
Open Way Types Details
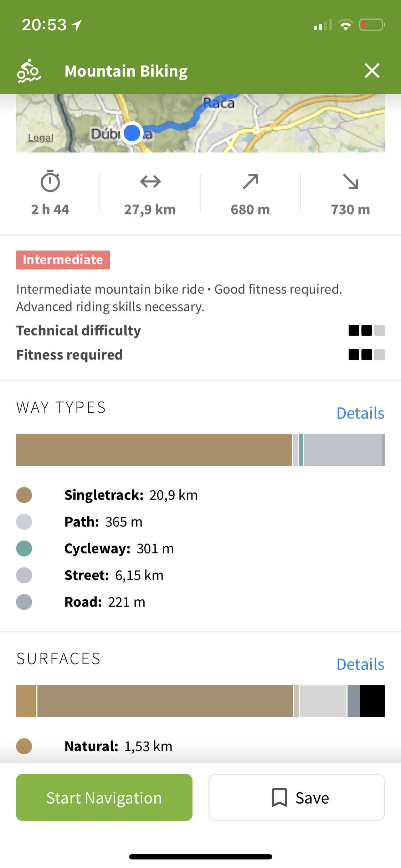pos(360,413)
